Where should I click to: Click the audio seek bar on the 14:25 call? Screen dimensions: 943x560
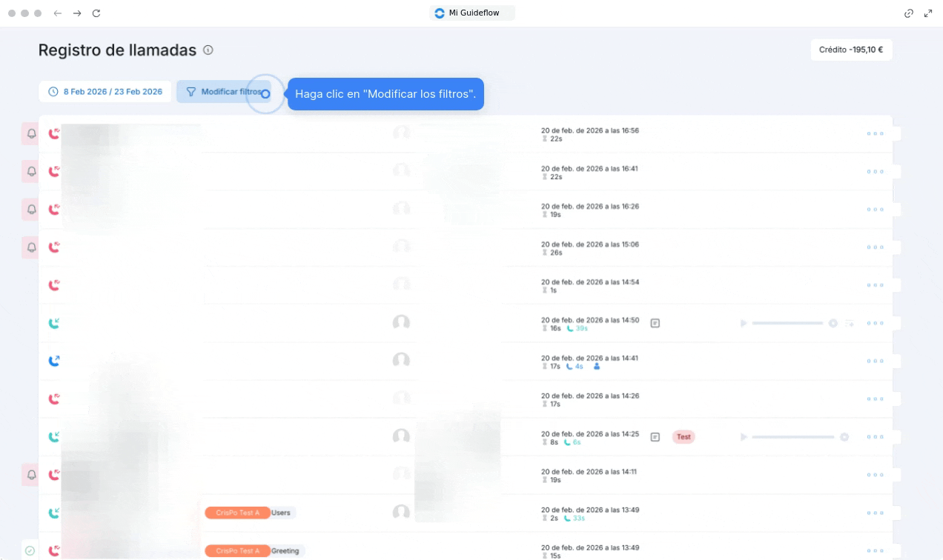793,437
